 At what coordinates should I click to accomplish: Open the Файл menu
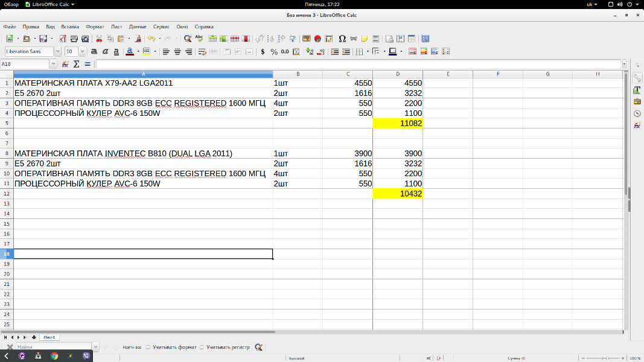10,27
